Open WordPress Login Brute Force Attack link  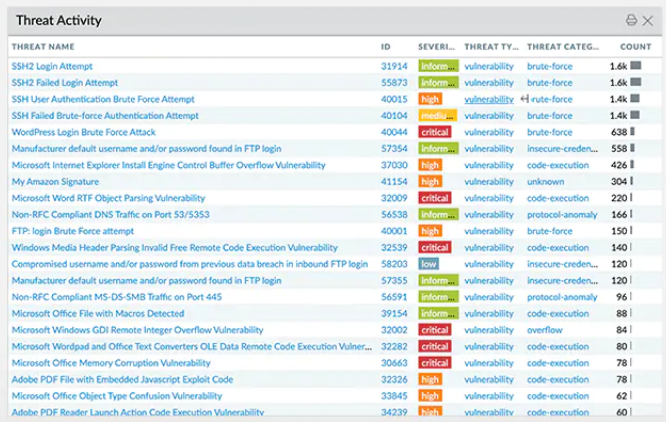84,132
